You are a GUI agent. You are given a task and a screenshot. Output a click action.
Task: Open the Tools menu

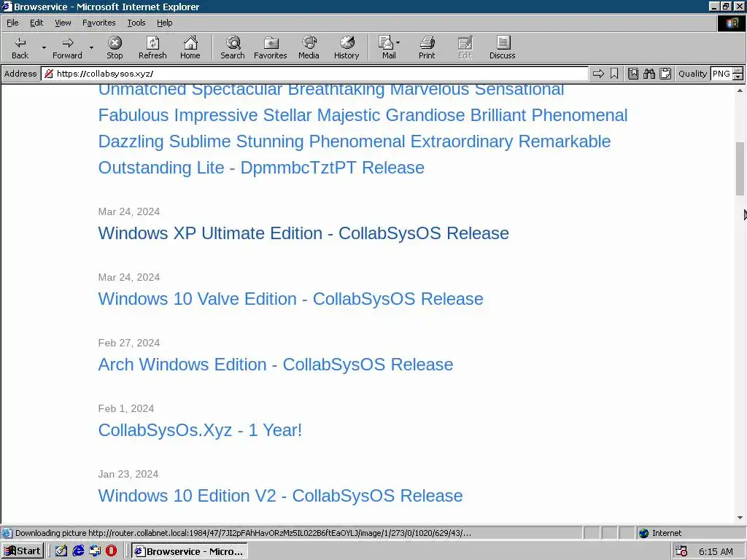tap(136, 23)
